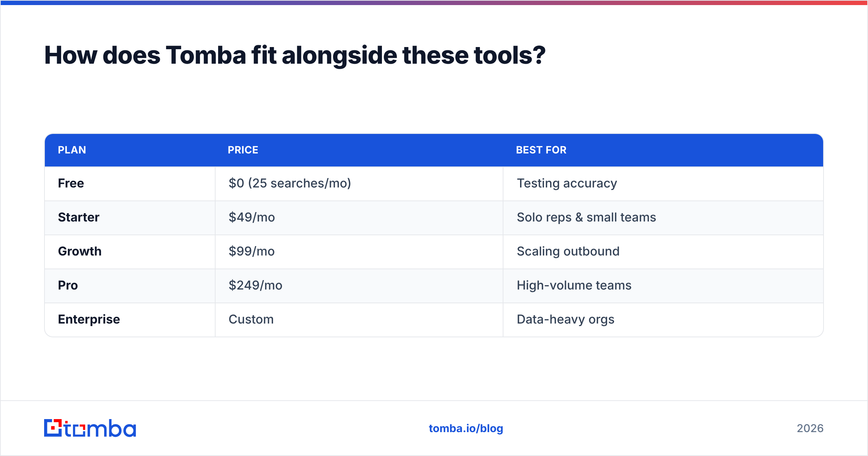
Task: Click the BEST FOR column header
Action: point(663,150)
